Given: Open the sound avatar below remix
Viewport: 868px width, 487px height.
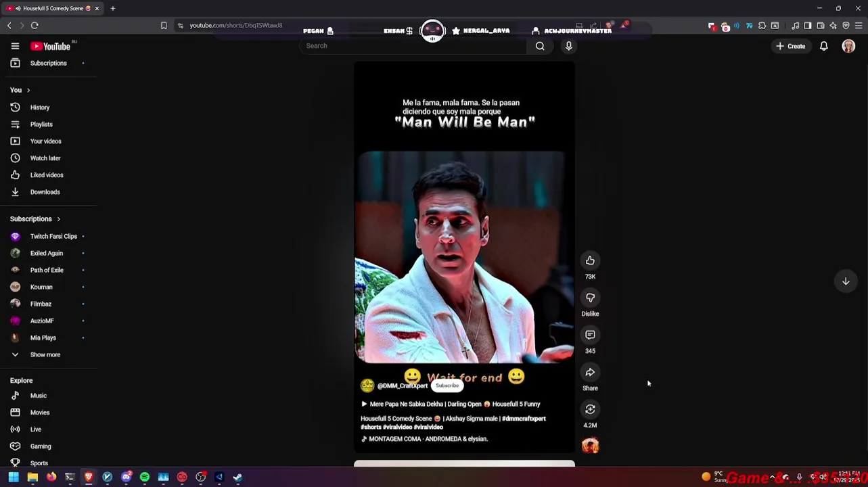Looking at the screenshot, I should coord(590,445).
